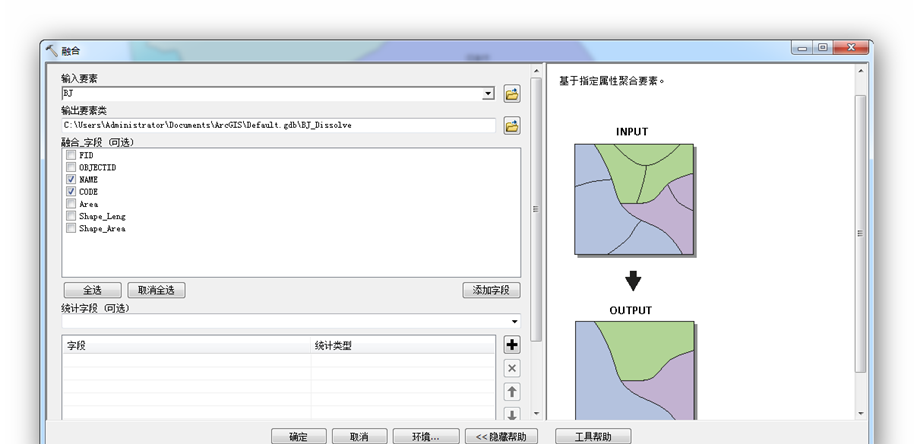The image size is (914, 444).
Task: Click the 字段 column header
Action: pyautogui.click(x=187, y=346)
